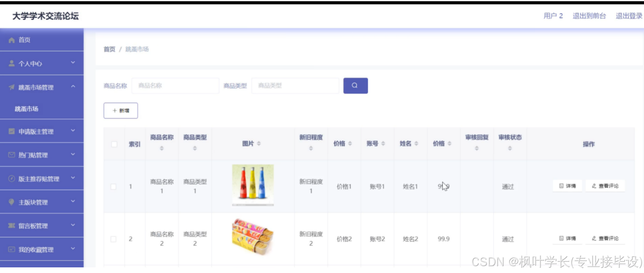Viewport: 644px width, 273px height.
Task: Click the person icon beside 个人中心
Action: pos(12,64)
